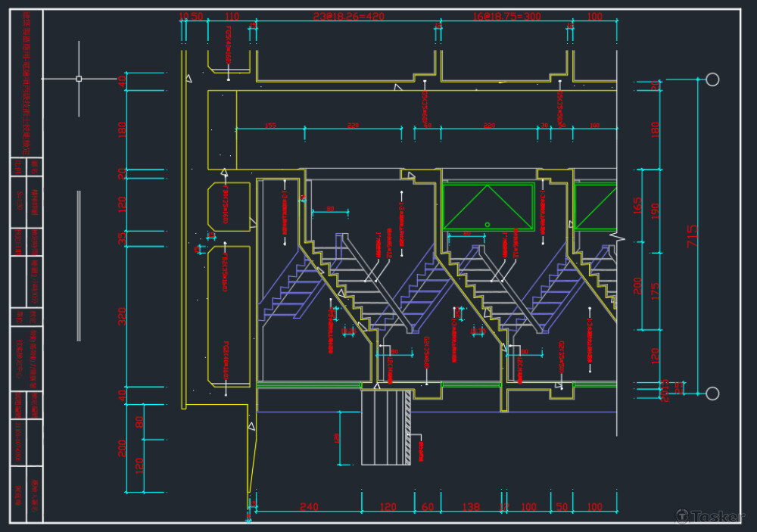
Task: Select the 165 vertical dimension text
Action: [x=637, y=206]
